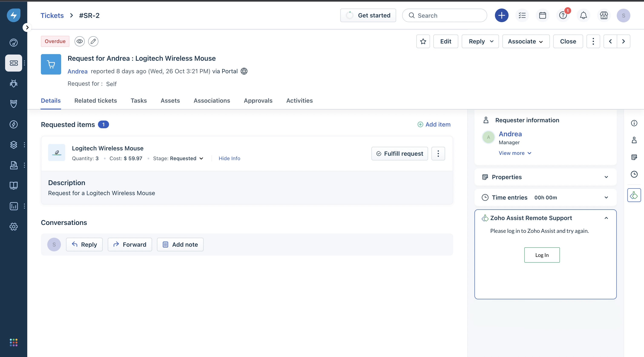Open the help question mark icon
Screen dimensions: 644x357
point(563,16)
